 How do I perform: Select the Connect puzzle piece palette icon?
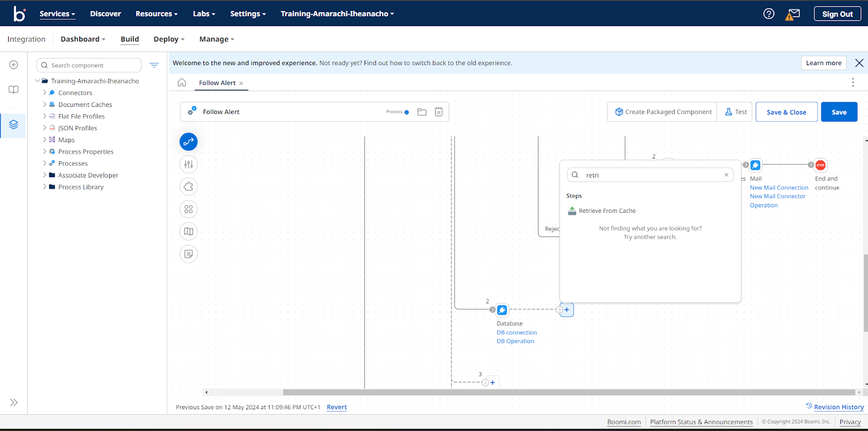188,187
